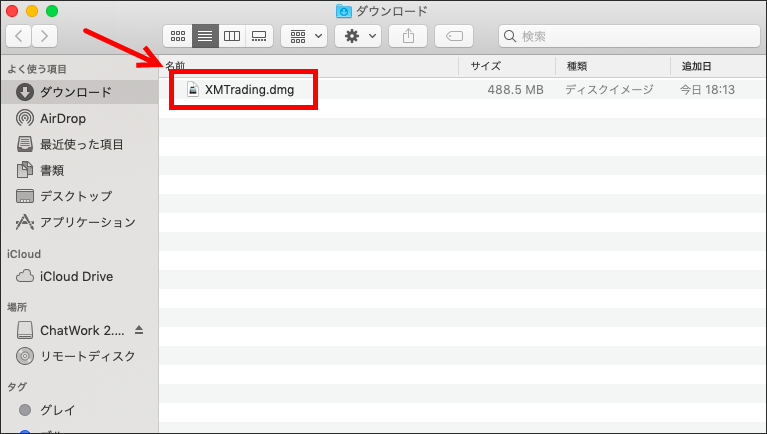Open AirDrop in the sidebar
Image resolution: width=767 pixels, height=434 pixels.
coord(62,118)
